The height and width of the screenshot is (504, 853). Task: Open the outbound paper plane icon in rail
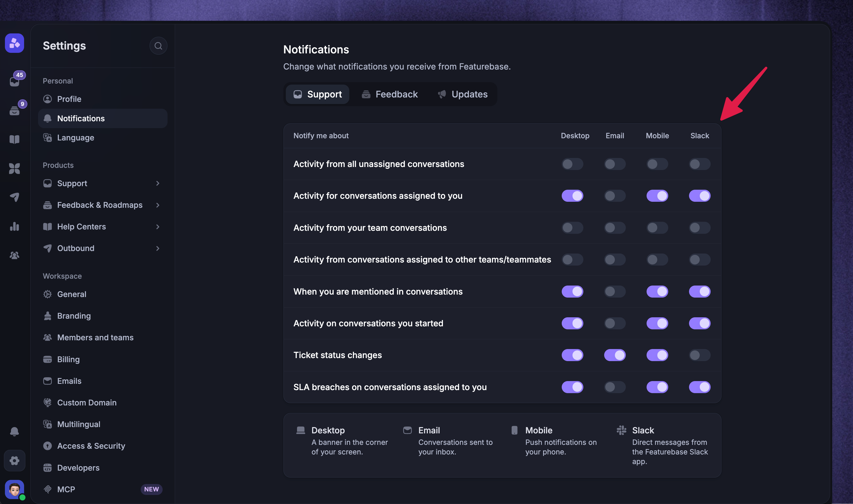click(x=14, y=197)
